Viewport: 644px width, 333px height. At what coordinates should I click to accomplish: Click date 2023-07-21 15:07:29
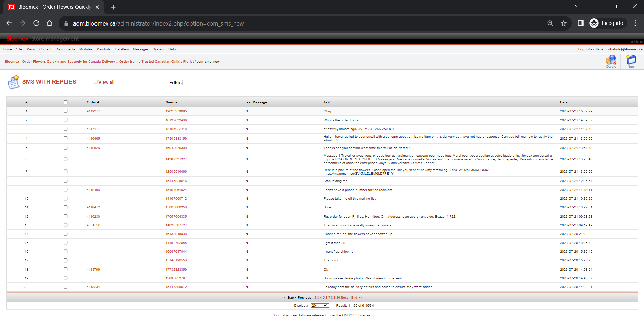point(576,111)
